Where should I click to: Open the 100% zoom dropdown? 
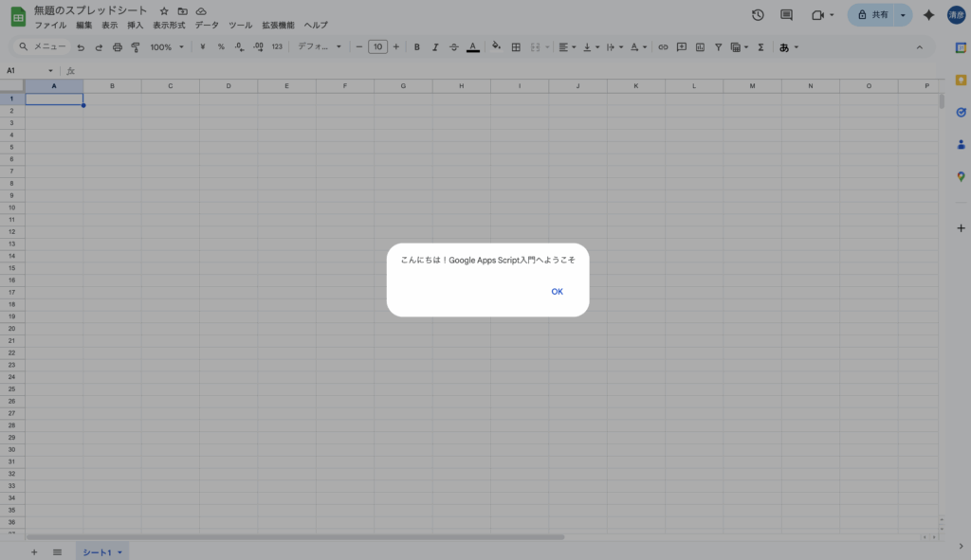(x=167, y=47)
